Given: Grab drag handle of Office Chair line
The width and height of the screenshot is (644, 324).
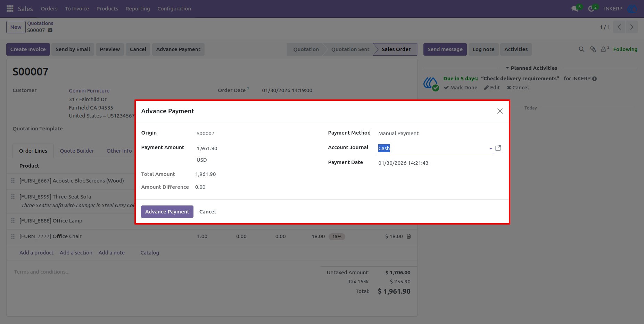Looking at the screenshot, I should tap(13, 236).
